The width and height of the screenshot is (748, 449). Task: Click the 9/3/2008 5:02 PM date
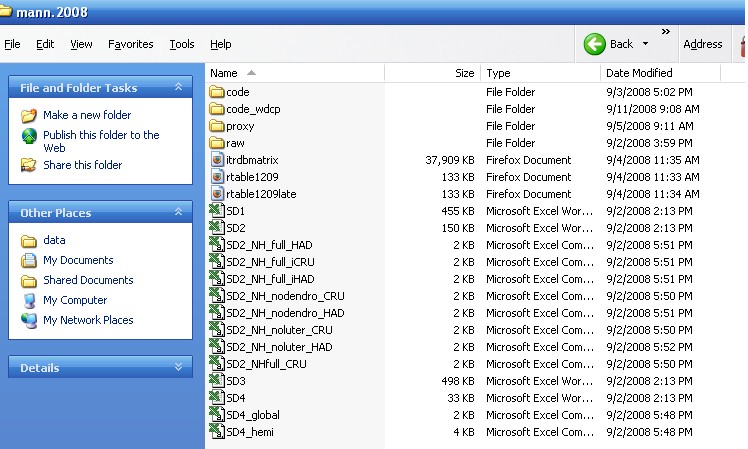click(x=649, y=92)
